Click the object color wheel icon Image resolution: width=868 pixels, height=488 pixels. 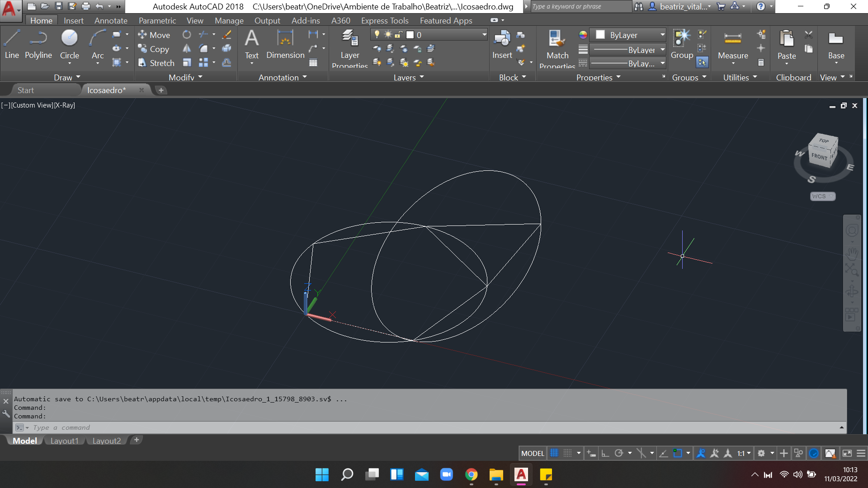pos(583,35)
